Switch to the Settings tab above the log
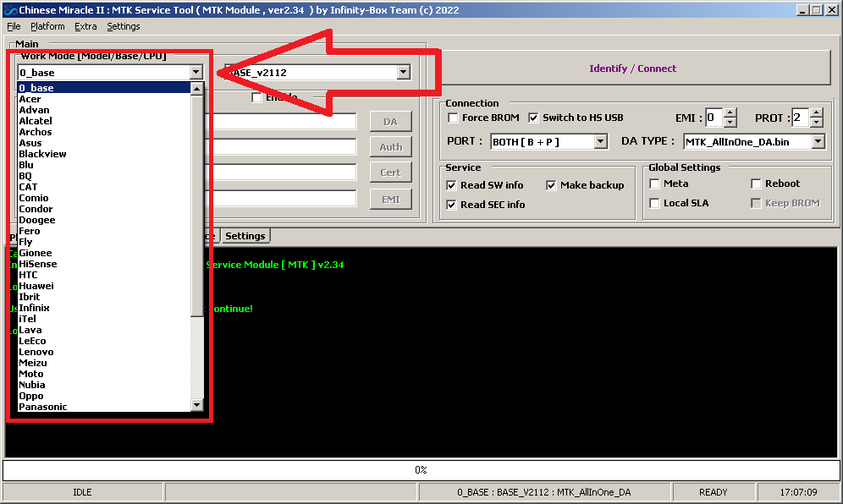The image size is (843, 504). tap(245, 236)
